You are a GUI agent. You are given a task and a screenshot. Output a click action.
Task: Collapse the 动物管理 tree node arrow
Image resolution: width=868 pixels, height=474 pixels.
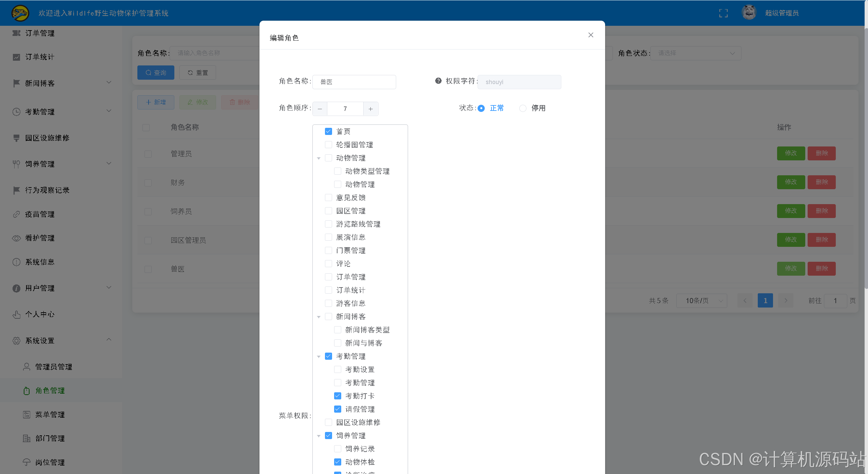point(319,158)
